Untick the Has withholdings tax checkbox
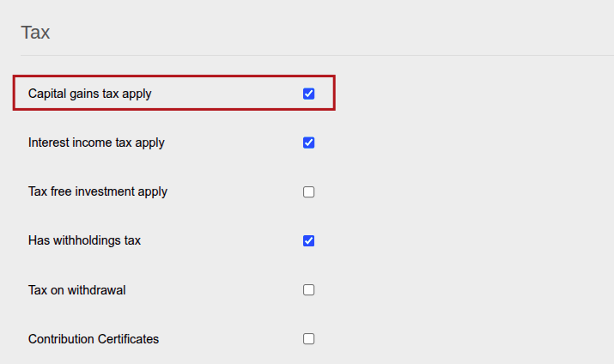614x364 pixels. tap(308, 240)
